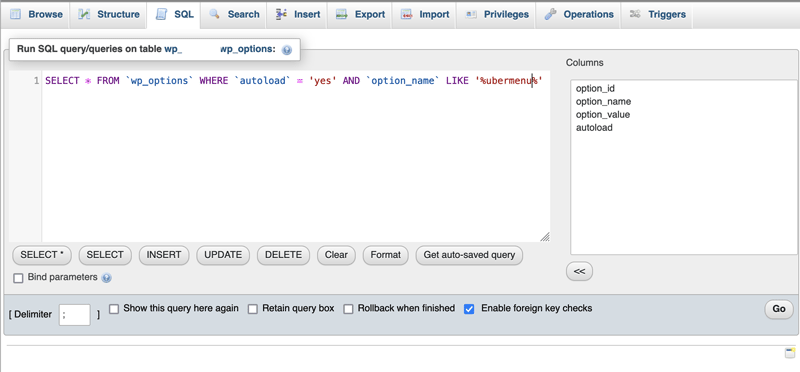800x372 pixels.
Task: Open the Operations tab
Action: 579,14
